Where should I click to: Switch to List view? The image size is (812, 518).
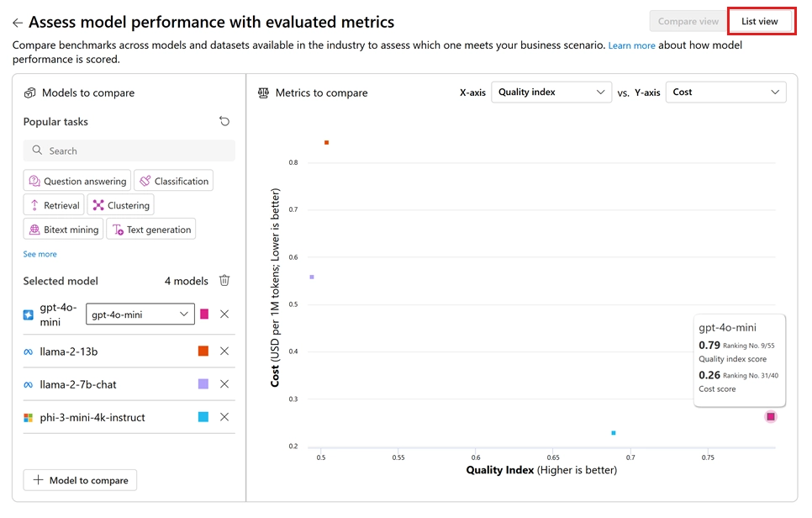[x=760, y=22]
